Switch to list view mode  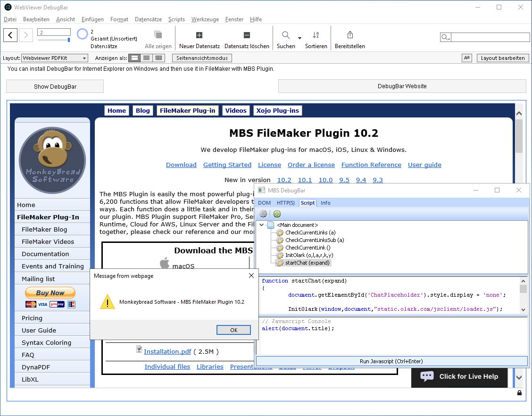pyautogui.click(x=146, y=58)
